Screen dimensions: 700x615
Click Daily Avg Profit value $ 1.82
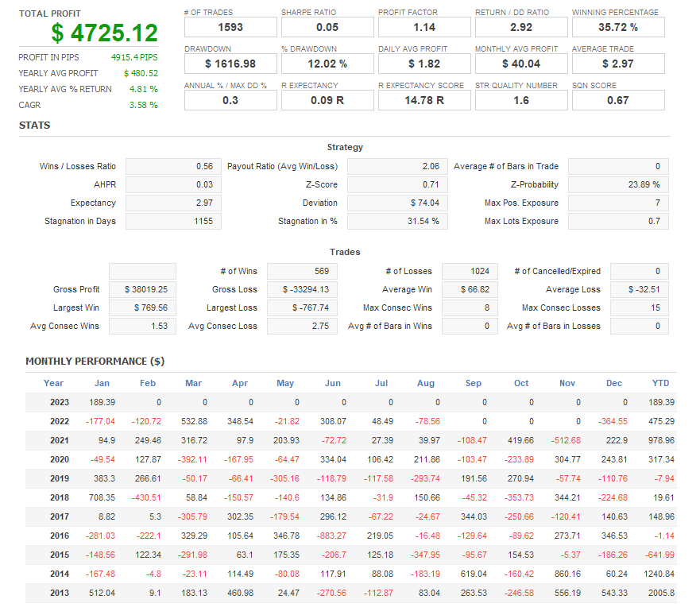[424, 64]
